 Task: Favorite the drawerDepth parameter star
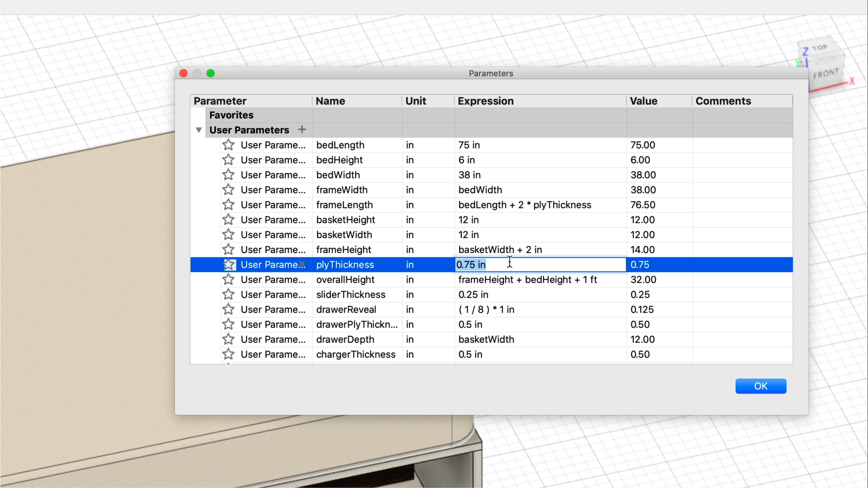[x=229, y=339]
